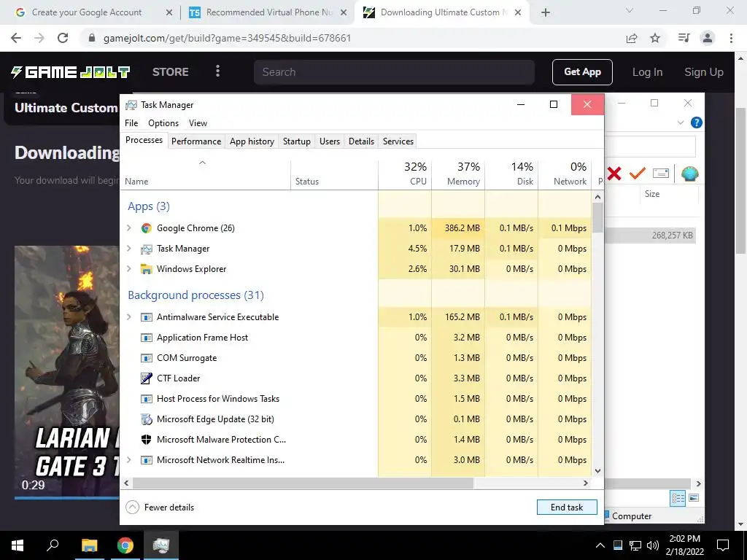
Task: Switch to the App history tab
Action: point(252,141)
